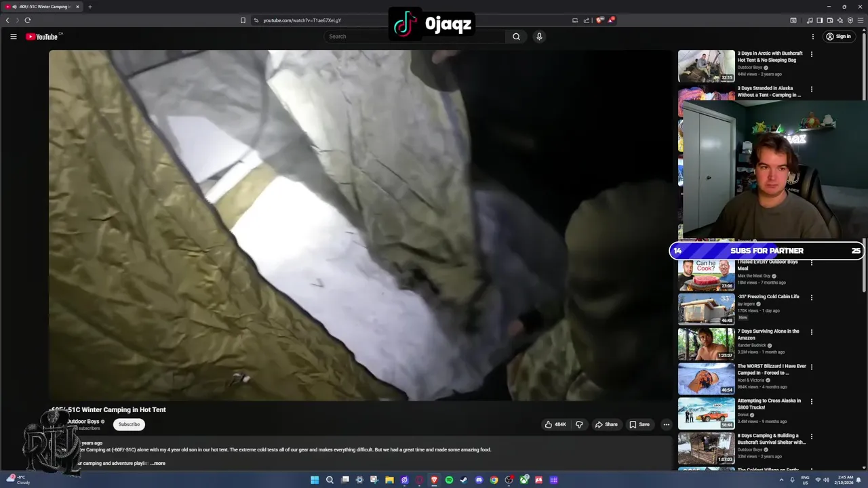Click Attempting to Cross Alaska video title

769,404
